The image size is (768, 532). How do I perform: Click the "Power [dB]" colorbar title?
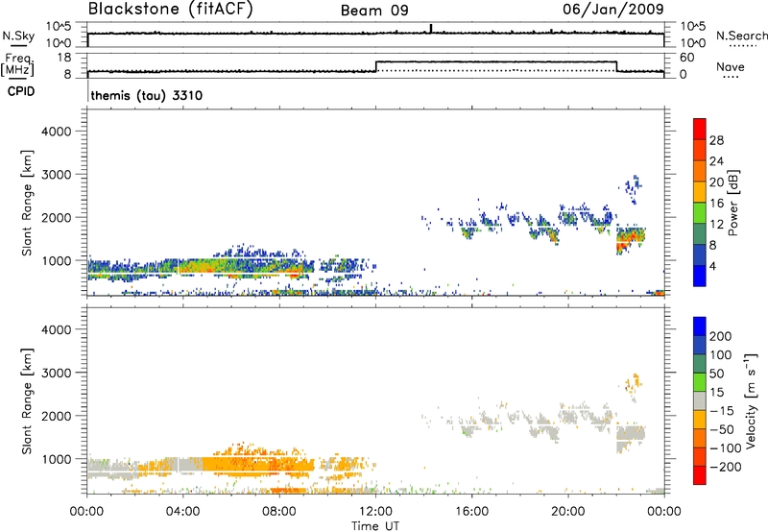732,203
